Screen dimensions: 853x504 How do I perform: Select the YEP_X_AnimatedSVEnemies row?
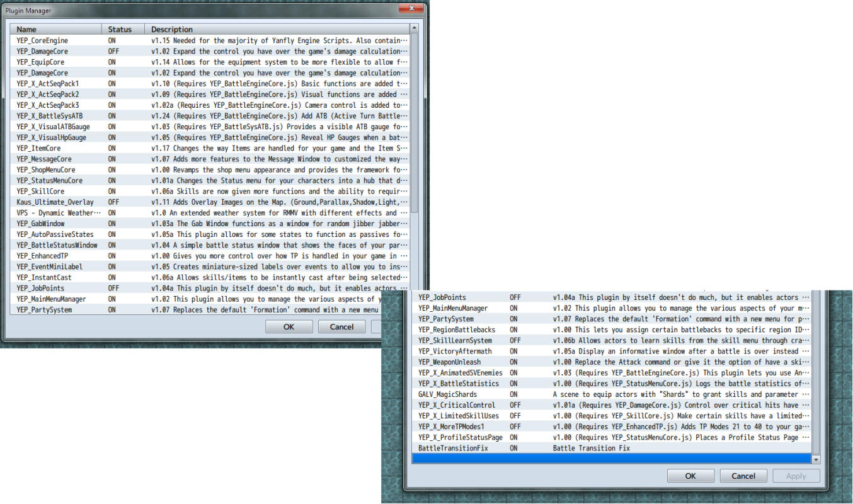(612, 372)
